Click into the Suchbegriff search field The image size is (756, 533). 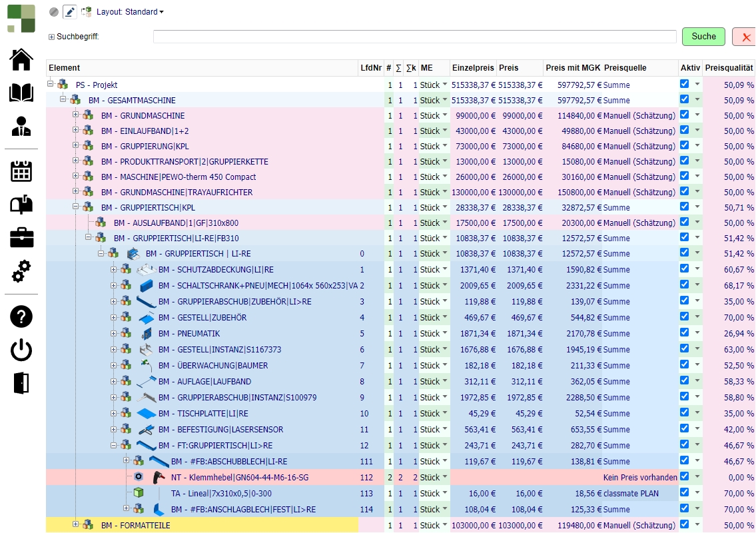click(x=414, y=37)
